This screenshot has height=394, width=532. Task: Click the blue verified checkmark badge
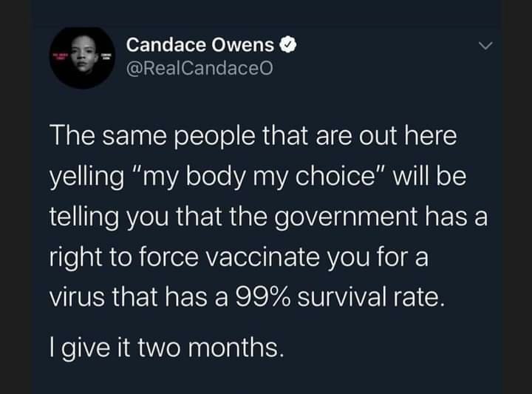289,45
